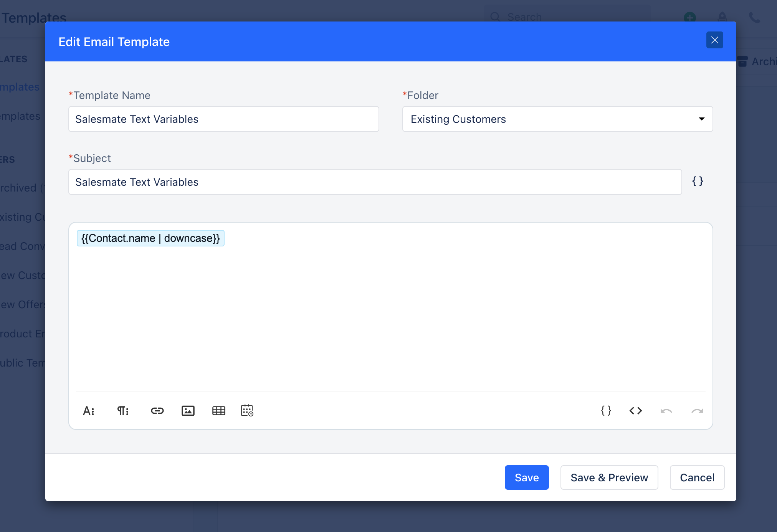Image resolution: width=777 pixels, height=532 pixels.
Task: Close the Edit Email Template dialog
Action: coord(714,40)
